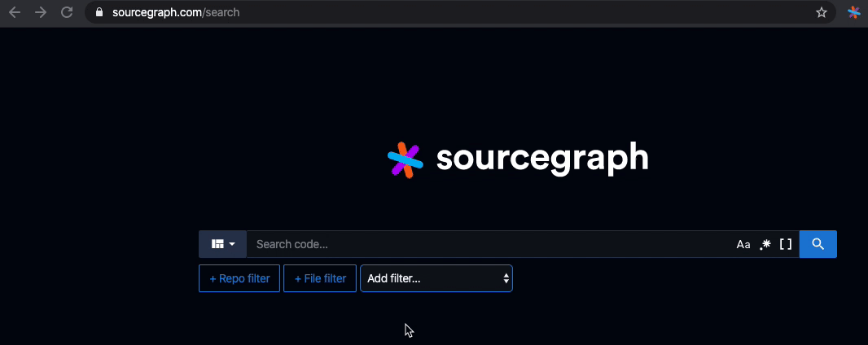The width and height of the screenshot is (868, 345).
Task: Click the lock icon in address bar
Action: pos(99,12)
